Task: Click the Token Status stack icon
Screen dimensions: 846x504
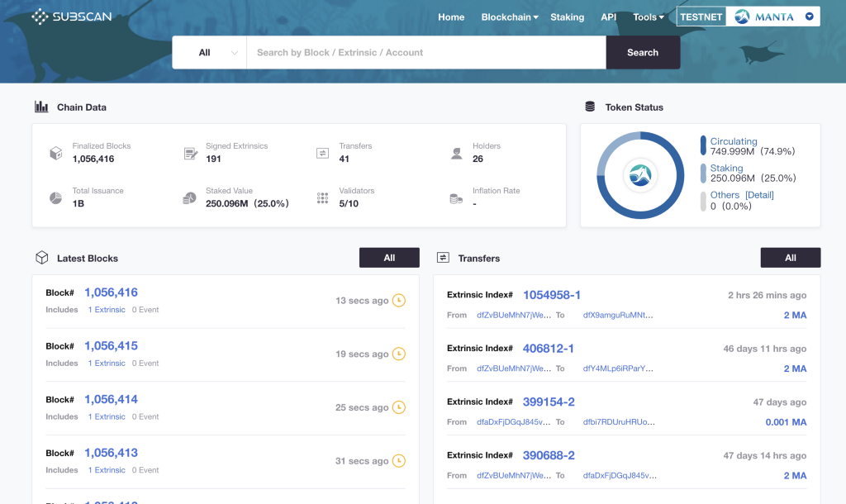Action: pyautogui.click(x=590, y=107)
